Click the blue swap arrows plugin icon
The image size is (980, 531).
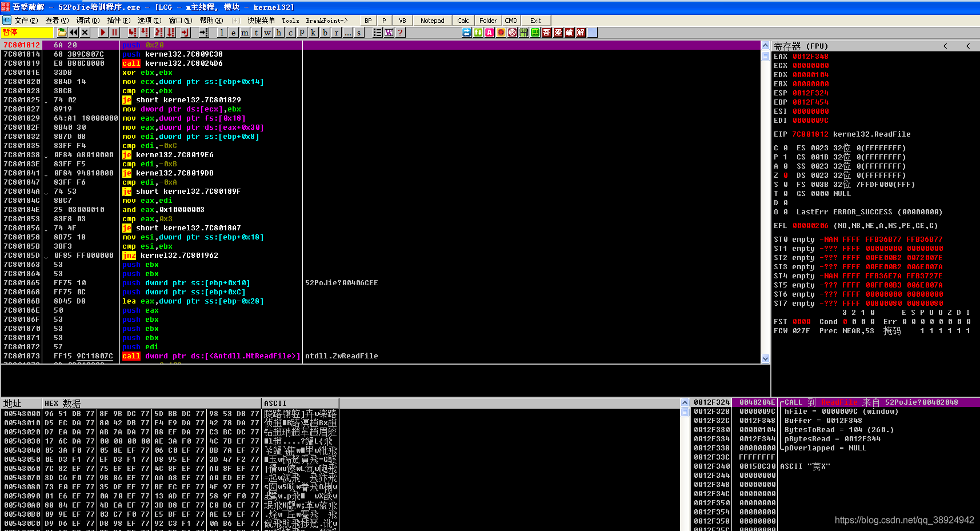(467, 33)
